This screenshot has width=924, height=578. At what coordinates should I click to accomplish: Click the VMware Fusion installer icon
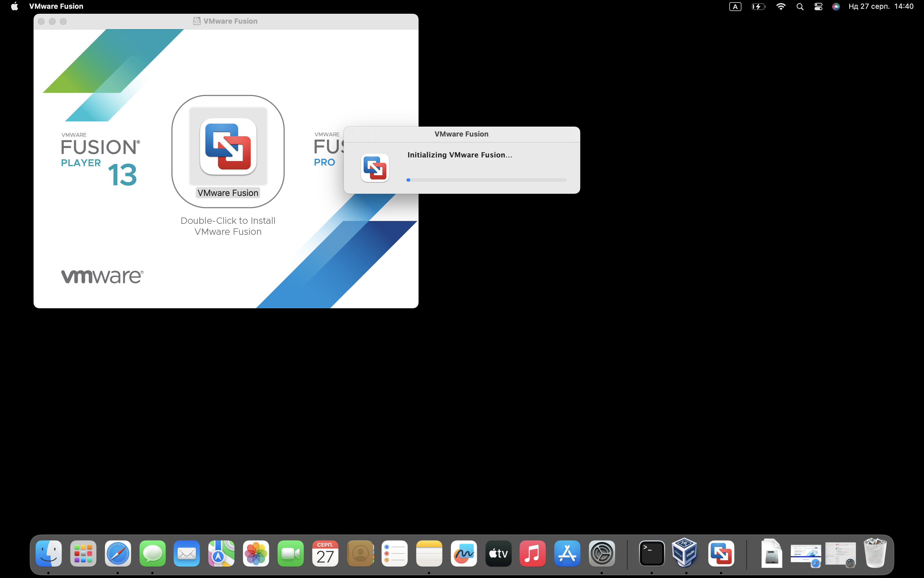pyautogui.click(x=228, y=146)
